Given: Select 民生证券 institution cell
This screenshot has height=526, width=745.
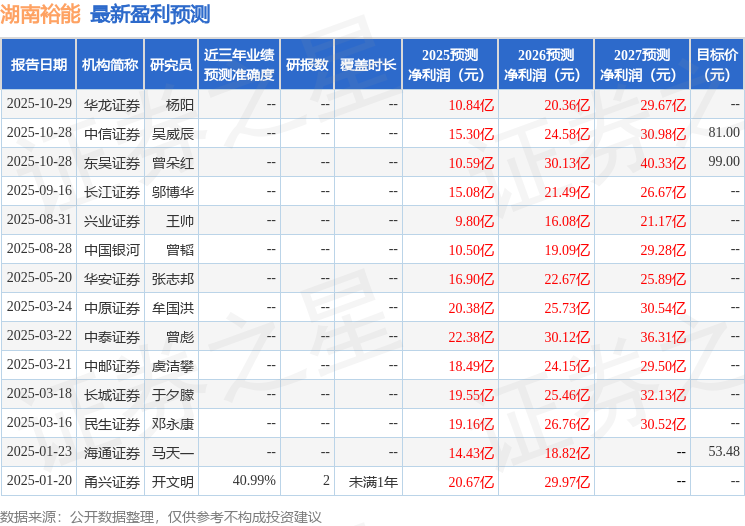Looking at the screenshot, I should pyautogui.click(x=112, y=424).
